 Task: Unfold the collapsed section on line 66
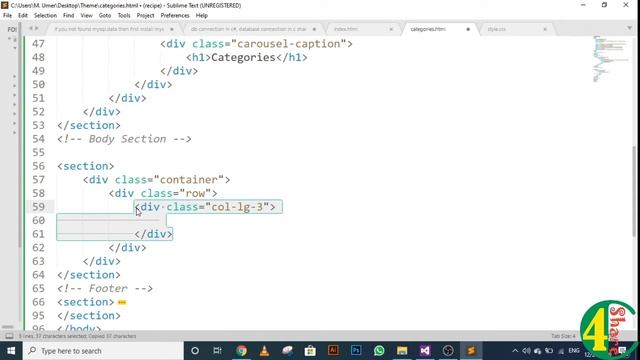[x=122, y=302]
